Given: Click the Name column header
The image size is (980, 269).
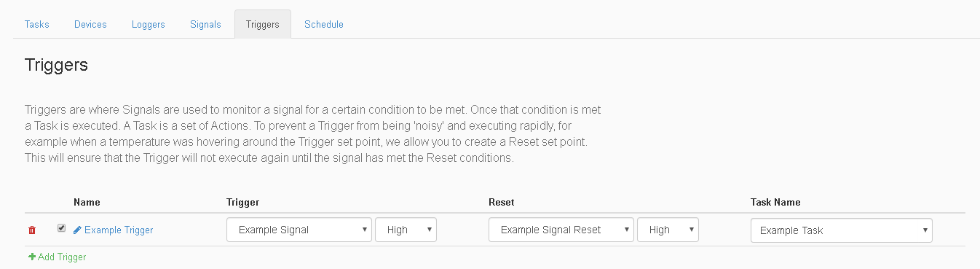Looking at the screenshot, I should (87, 202).
